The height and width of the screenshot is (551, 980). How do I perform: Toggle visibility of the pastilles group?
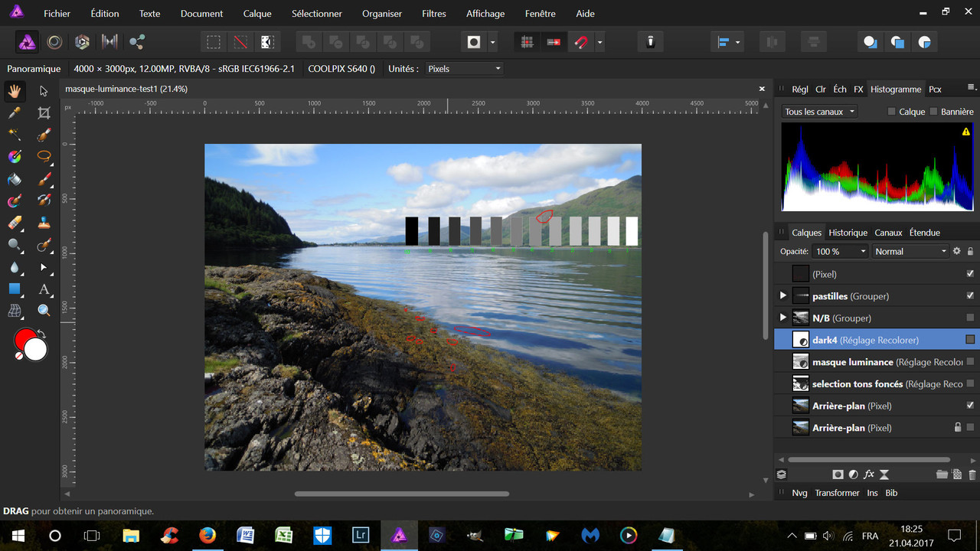click(x=970, y=296)
